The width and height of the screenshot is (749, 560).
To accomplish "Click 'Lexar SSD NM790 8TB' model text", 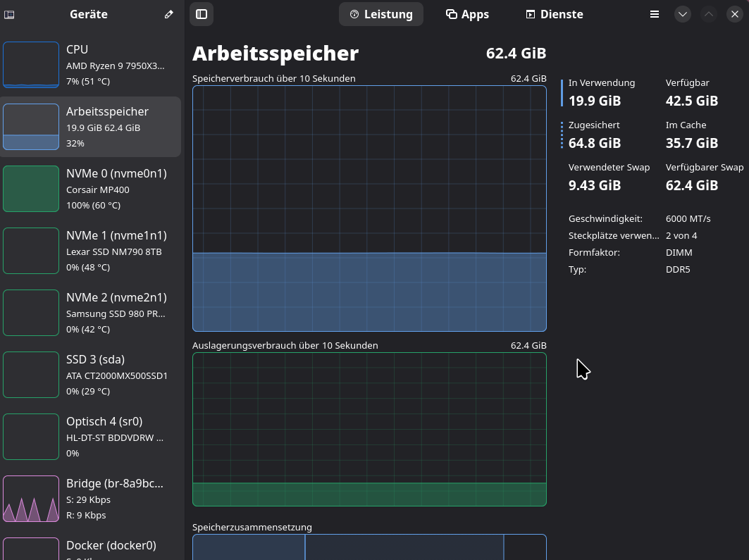I will click(113, 251).
